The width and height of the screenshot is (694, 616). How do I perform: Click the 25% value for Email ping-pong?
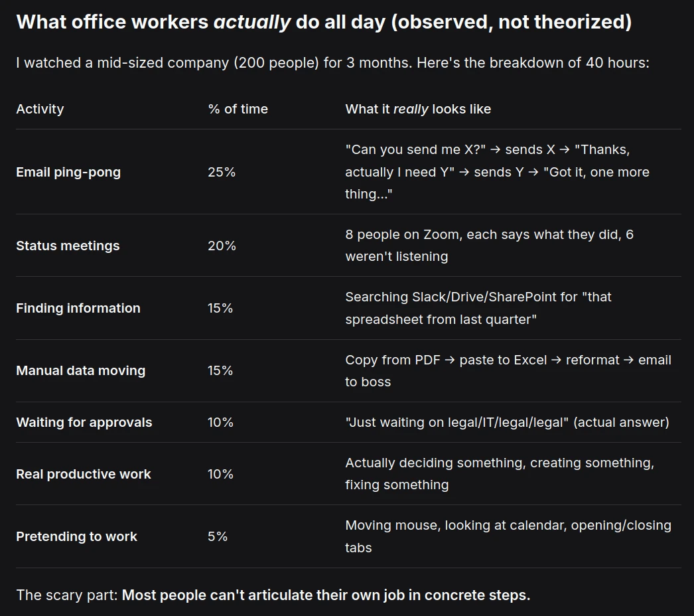click(222, 172)
